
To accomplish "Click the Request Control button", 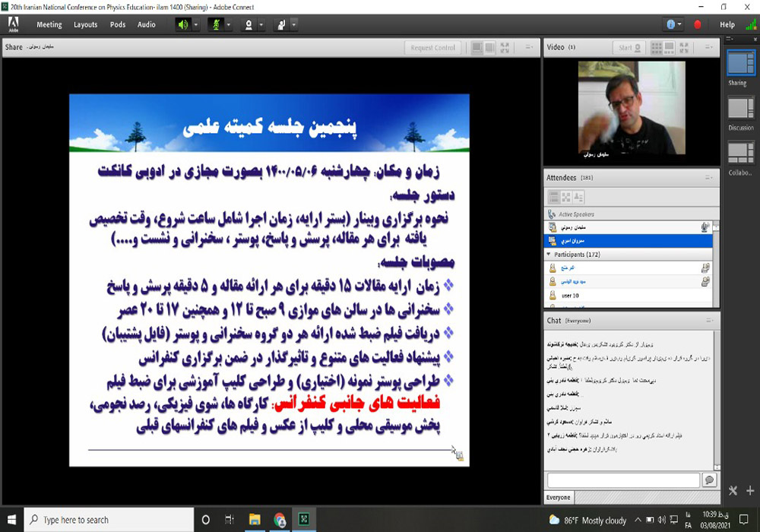I will click(x=432, y=47).
